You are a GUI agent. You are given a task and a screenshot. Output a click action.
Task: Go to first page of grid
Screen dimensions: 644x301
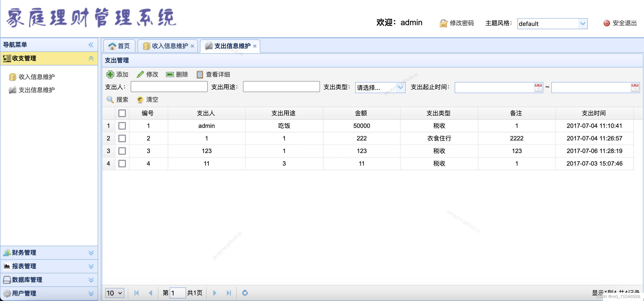coord(136,293)
